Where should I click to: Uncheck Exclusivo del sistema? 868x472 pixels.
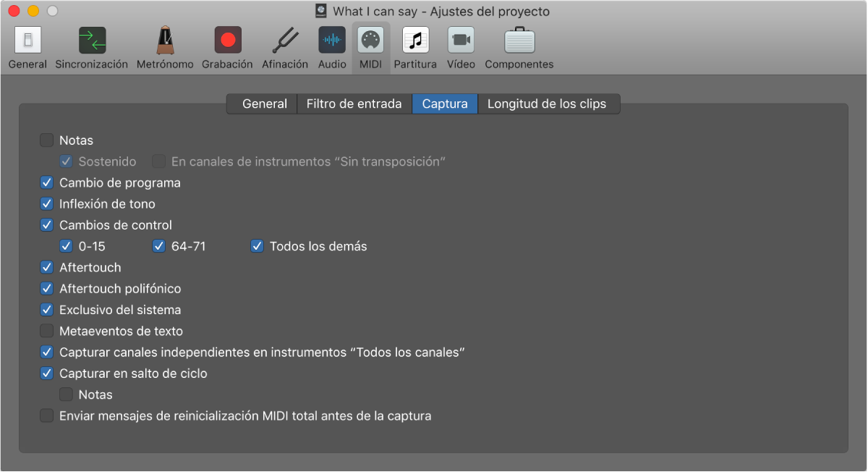click(x=47, y=310)
